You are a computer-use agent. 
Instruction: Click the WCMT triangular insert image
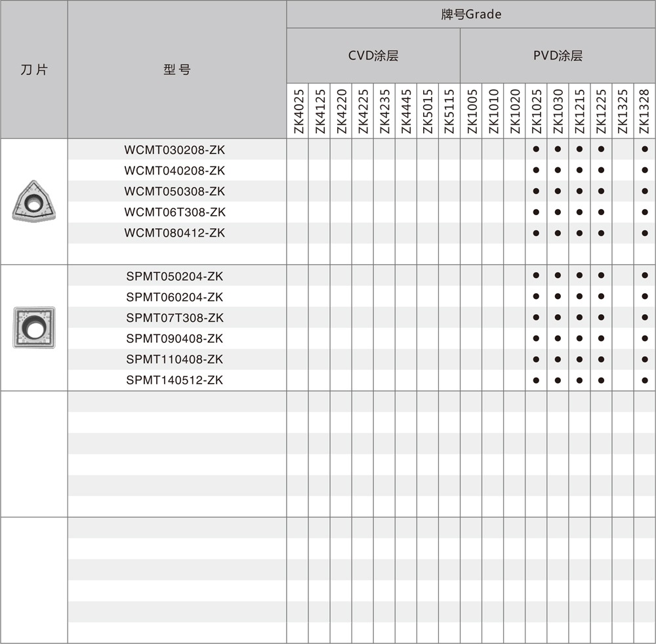tap(33, 201)
